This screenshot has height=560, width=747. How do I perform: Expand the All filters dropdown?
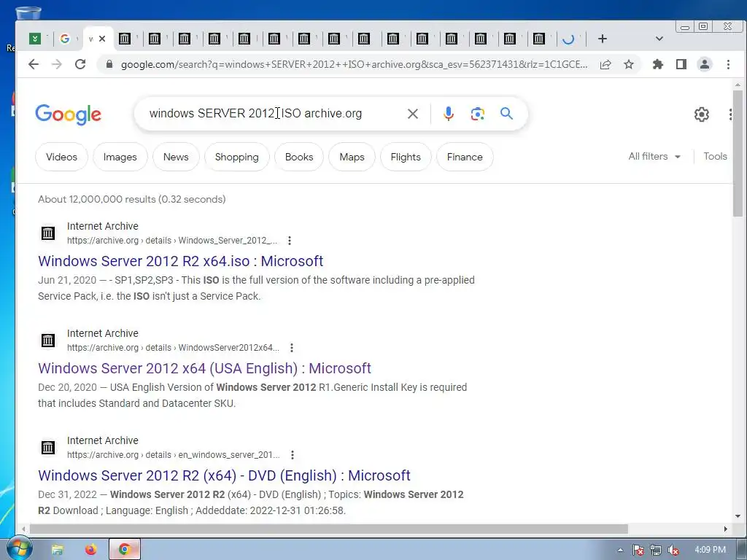[654, 156]
